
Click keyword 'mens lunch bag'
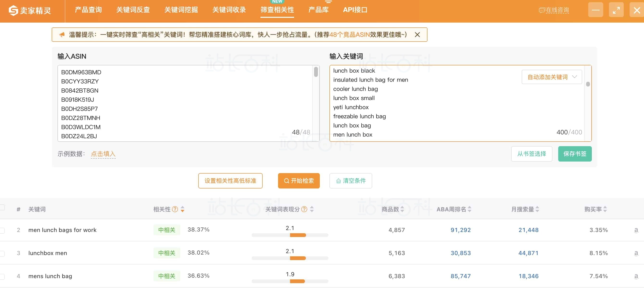pos(50,276)
